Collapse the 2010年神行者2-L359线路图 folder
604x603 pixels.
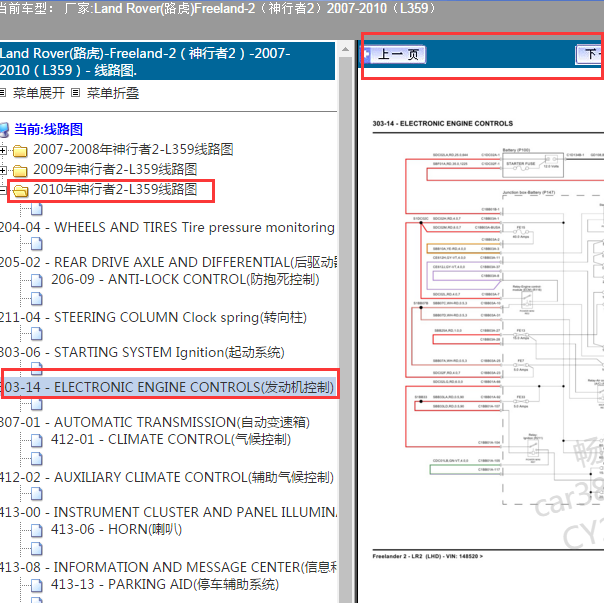[x=3, y=190]
